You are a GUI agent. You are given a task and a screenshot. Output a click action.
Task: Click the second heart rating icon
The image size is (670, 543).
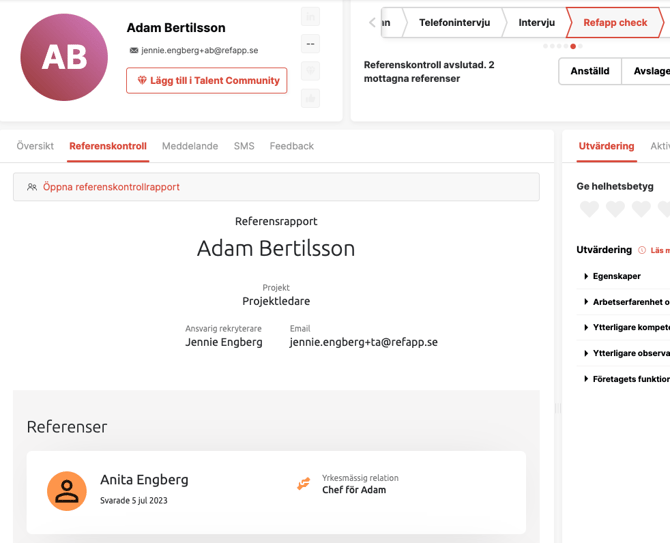click(615, 209)
